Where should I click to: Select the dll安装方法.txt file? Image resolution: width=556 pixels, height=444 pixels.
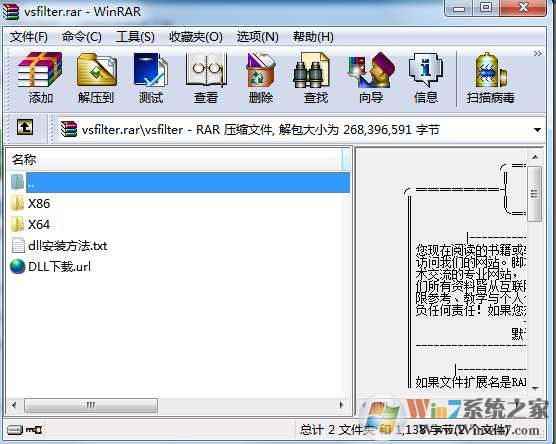[x=59, y=245]
